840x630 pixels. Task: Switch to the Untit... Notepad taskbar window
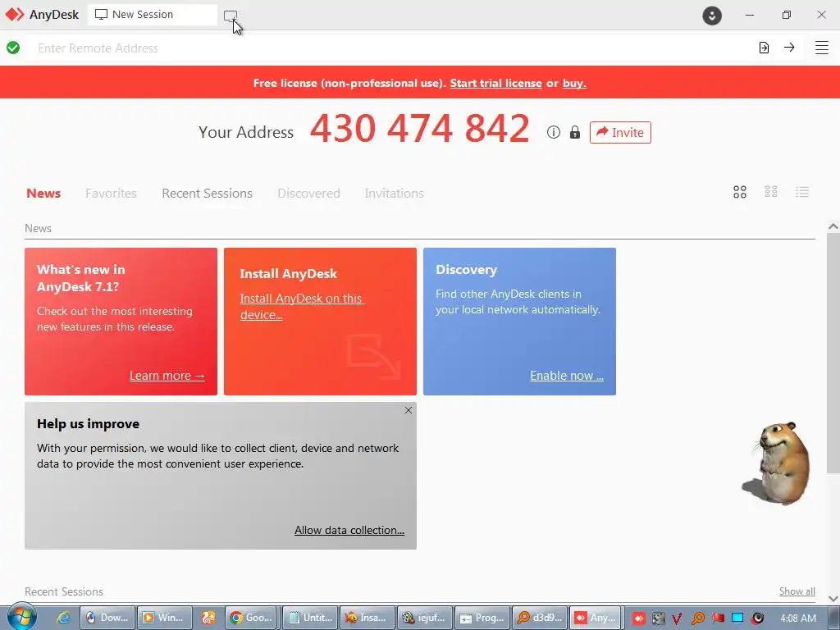[x=311, y=618]
